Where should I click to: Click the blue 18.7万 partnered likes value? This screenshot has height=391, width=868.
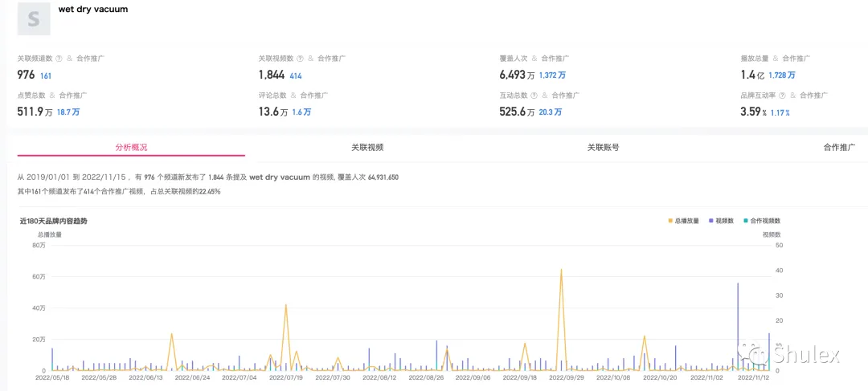[x=68, y=112]
